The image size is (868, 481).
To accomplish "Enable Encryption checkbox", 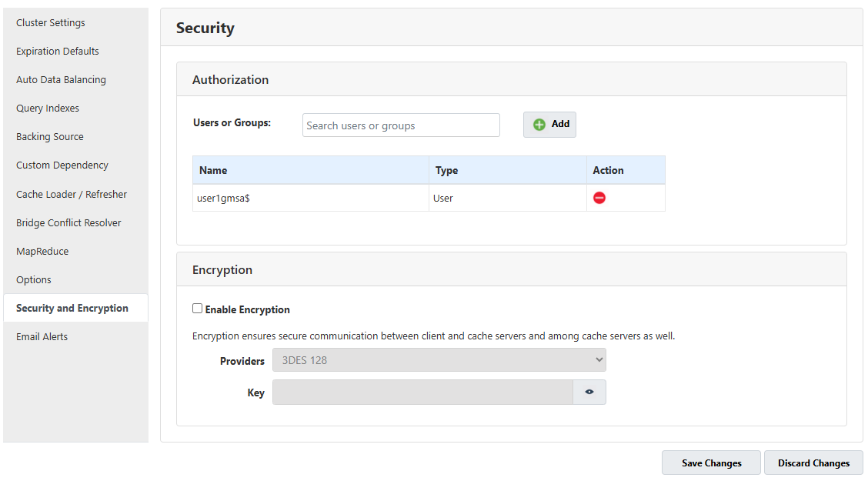I will click(197, 309).
